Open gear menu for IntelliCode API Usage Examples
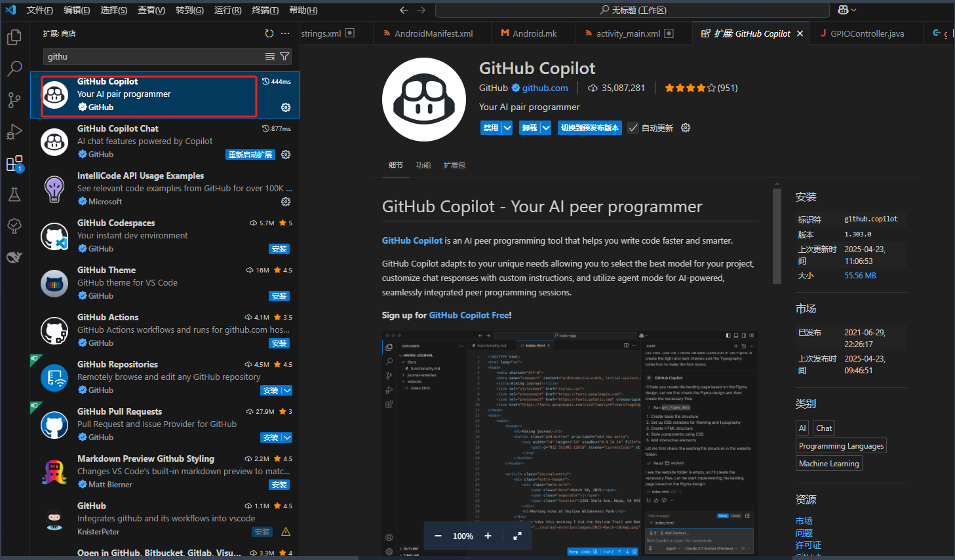The width and height of the screenshot is (955, 560). 286,202
